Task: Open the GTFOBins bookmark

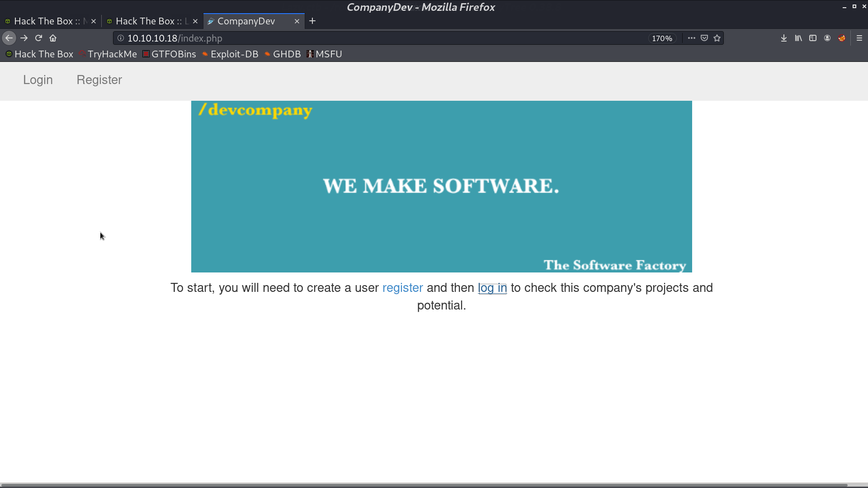Action: 169,54
